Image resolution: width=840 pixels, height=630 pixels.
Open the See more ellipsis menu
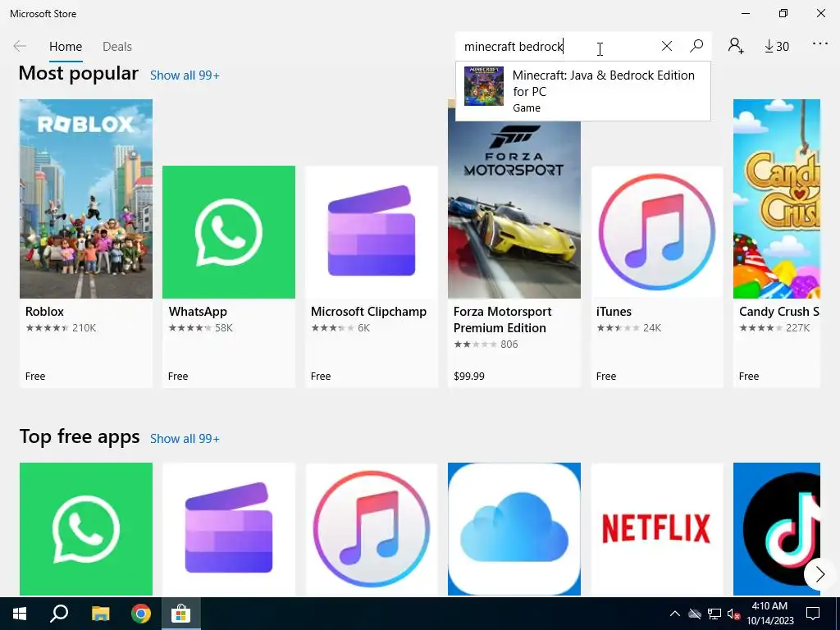click(x=820, y=44)
